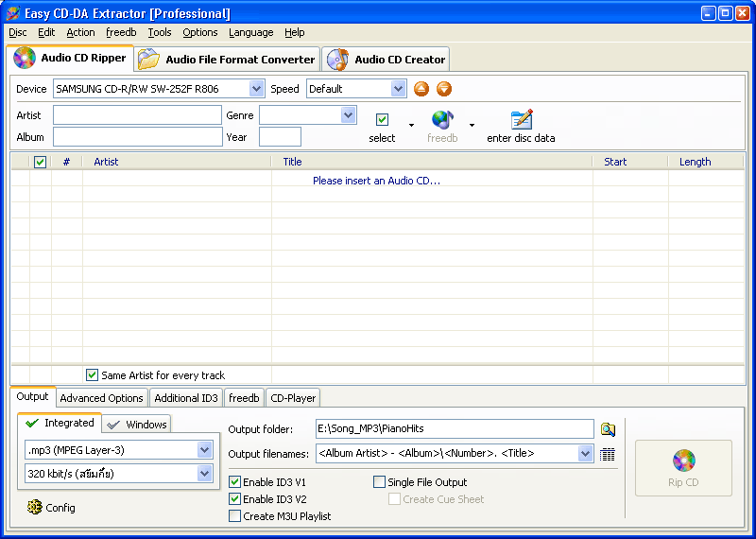The width and height of the screenshot is (756, 539).
Task: Browse for output folder icon
Action: pos(608,429)
